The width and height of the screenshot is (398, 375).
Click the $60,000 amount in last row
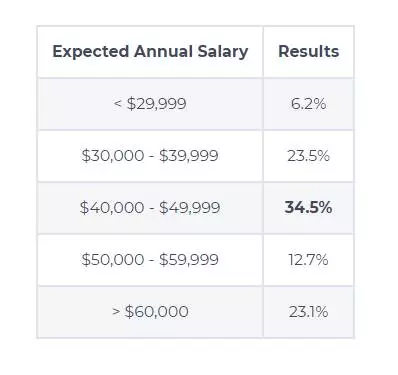click(x=157, y=312)
